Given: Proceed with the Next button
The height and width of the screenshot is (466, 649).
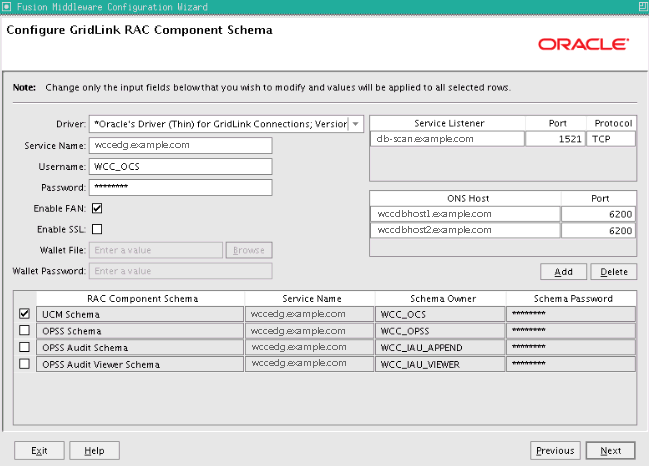Looking at the screenshot, I should [x=611, y=450].
